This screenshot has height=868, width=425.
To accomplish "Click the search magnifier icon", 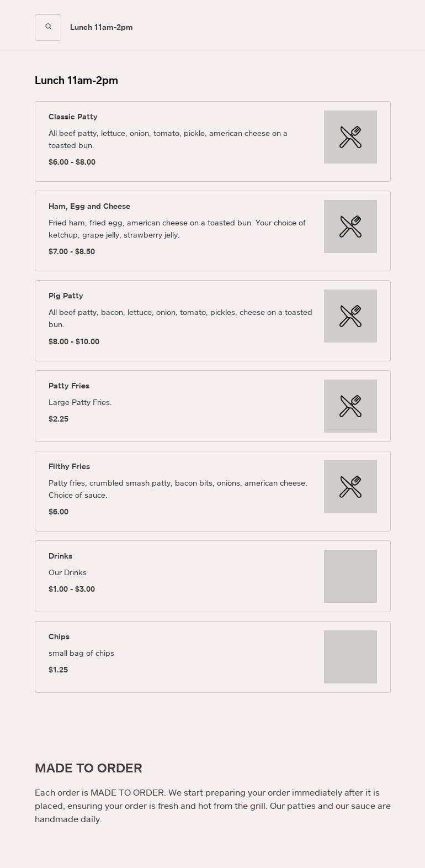I will coord(48,27).
